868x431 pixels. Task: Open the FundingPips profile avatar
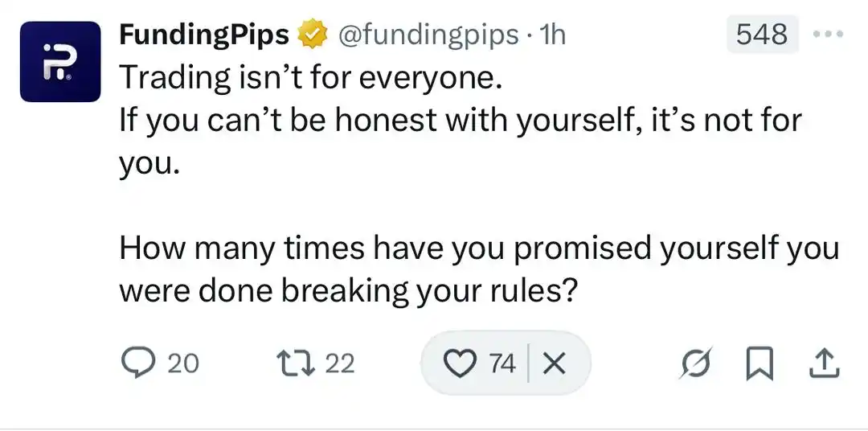60,61
